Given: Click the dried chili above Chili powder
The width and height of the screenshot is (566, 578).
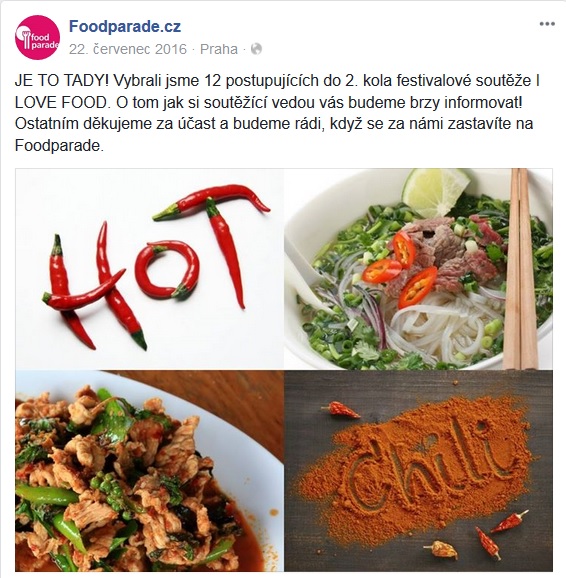Looking at the screenshot, I should (340, 410).
